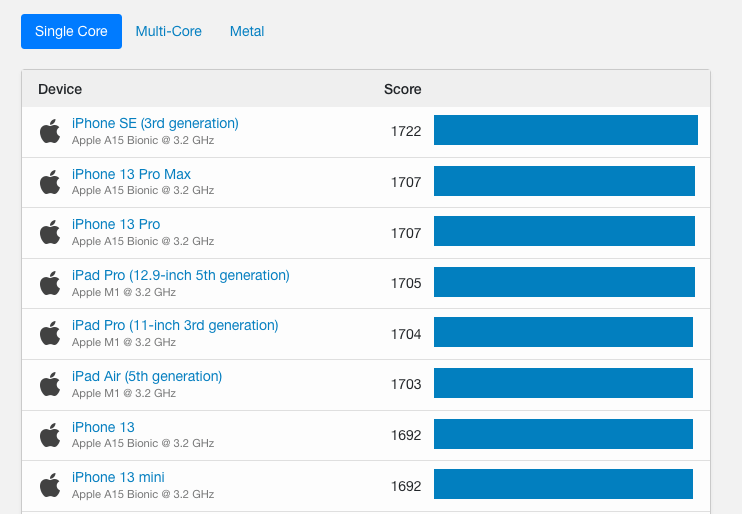Click Apple logo next to iPad Pro 11-inch
Screen dimensions: 742x514
(x=50, y=334)
